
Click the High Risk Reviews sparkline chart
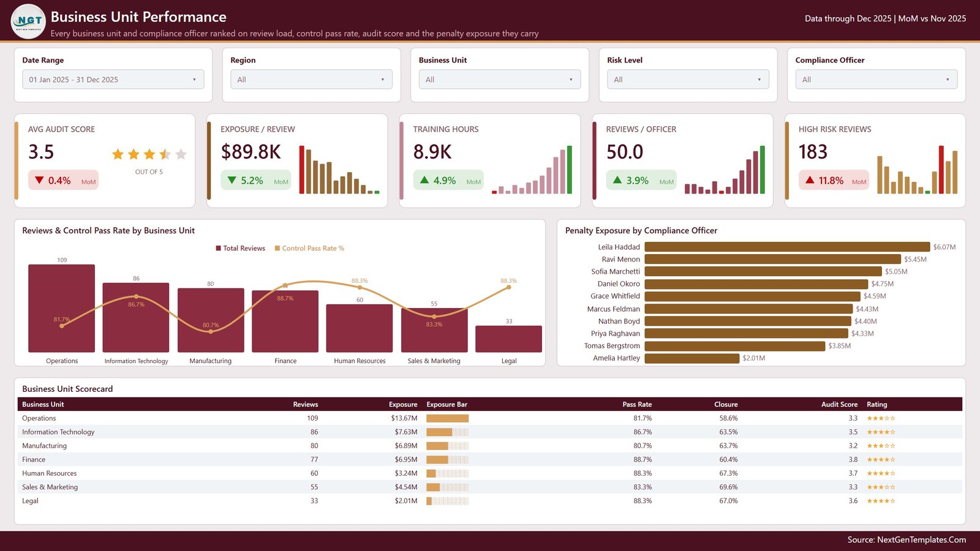[917, 170]
